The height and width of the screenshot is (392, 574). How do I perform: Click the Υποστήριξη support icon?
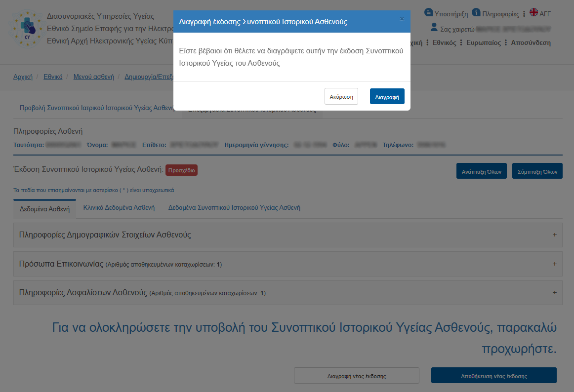pos(428,12)
